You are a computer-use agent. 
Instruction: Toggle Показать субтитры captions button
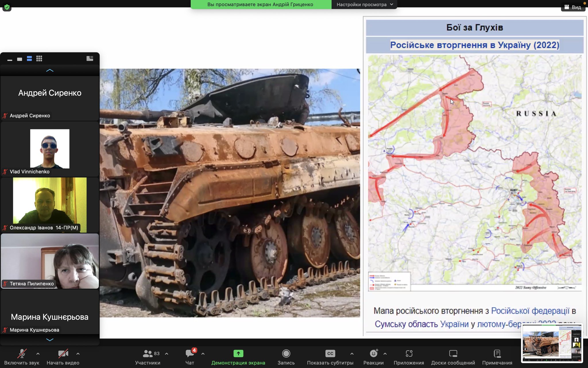pos(330,354)
